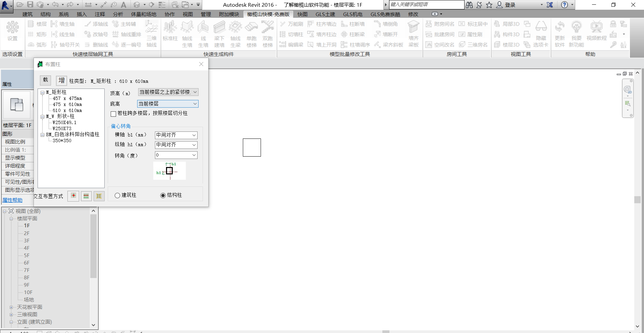The width and height of the screenshot is (644, 333).
Task: Click the 万能刷 tool
Action: (x=291, y=24)
